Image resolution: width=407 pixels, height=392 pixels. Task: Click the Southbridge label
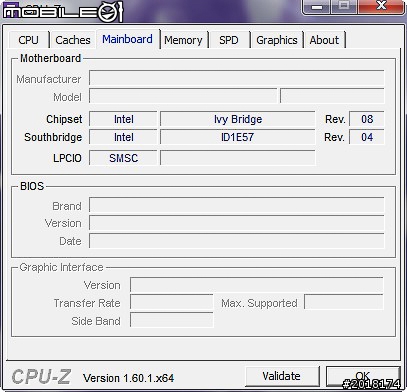coord(53,137)
